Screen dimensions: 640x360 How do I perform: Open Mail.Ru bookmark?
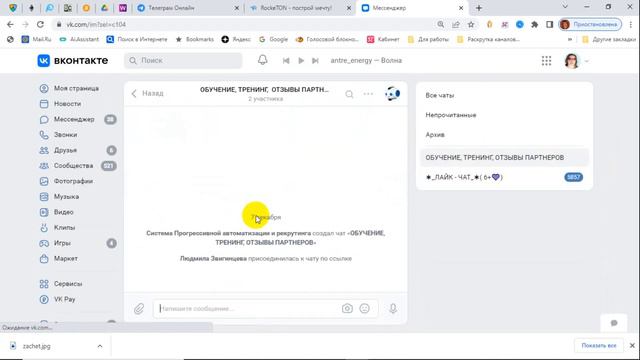[x=37, y=40]
